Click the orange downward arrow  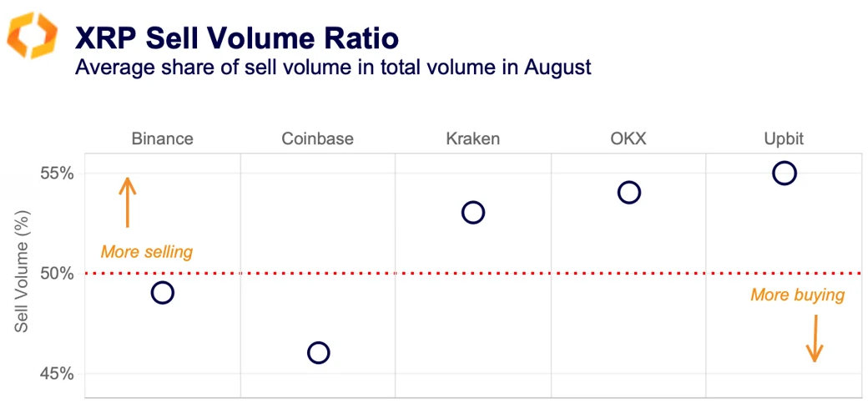(x=815, y=338)
